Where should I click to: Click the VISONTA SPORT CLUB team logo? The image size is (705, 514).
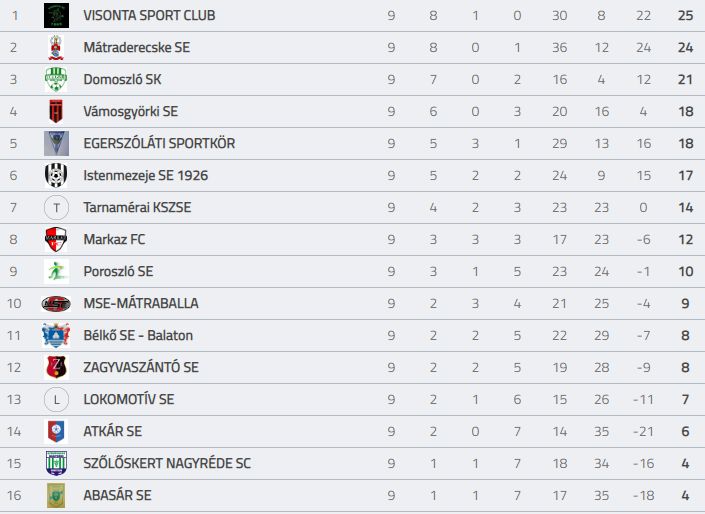56,15
